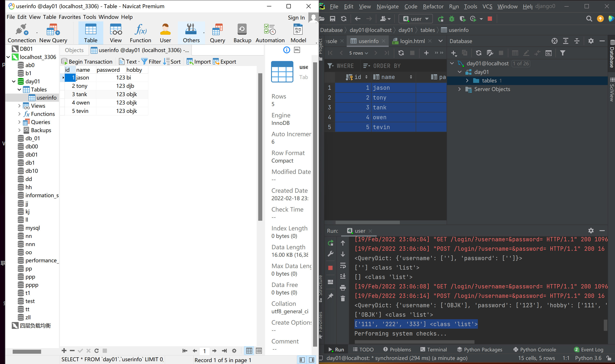Rerun the user Django configuration in PyCharm

click(441, 19)
